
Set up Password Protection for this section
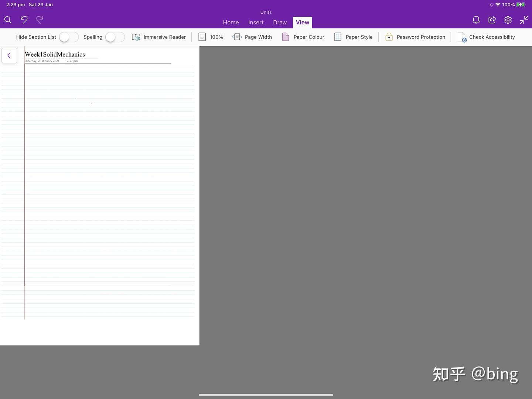coord(415,37)
